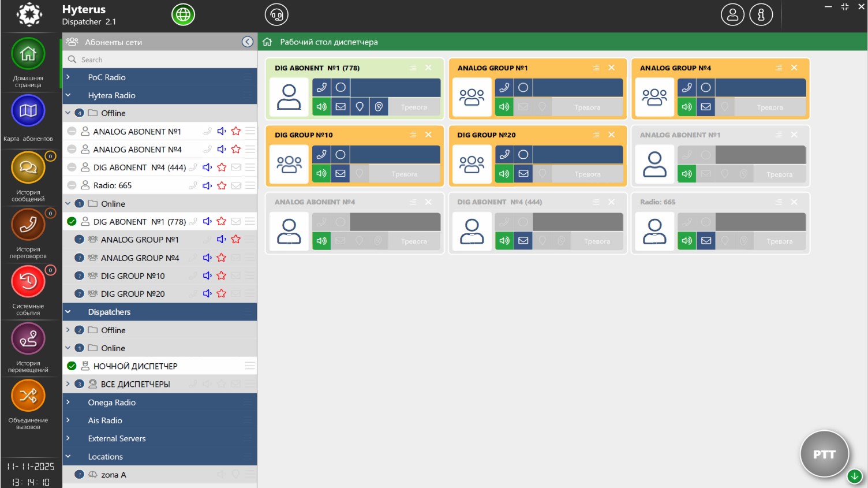Mark ANALOG ABONENT №1 star as favorite
Image resolution: width=868 pixels, height=488 pixels.
point(235,131)
